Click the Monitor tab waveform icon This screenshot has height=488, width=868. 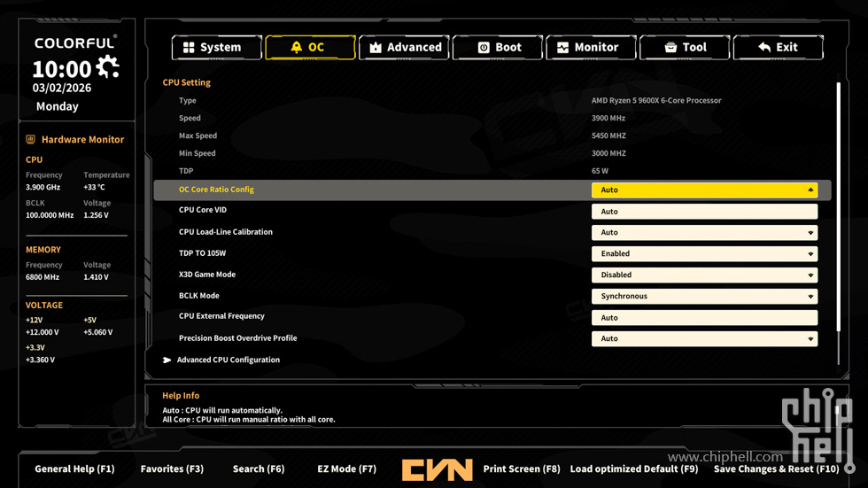pos(562,48)
